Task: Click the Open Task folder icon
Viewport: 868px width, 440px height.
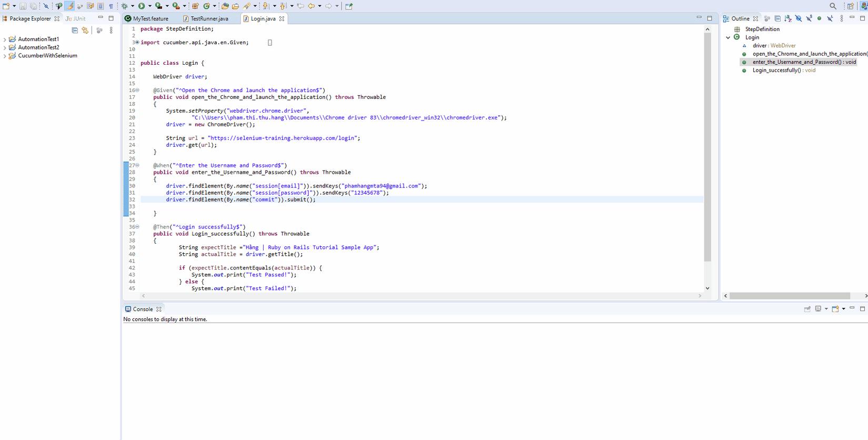Action: click(236, 6)
